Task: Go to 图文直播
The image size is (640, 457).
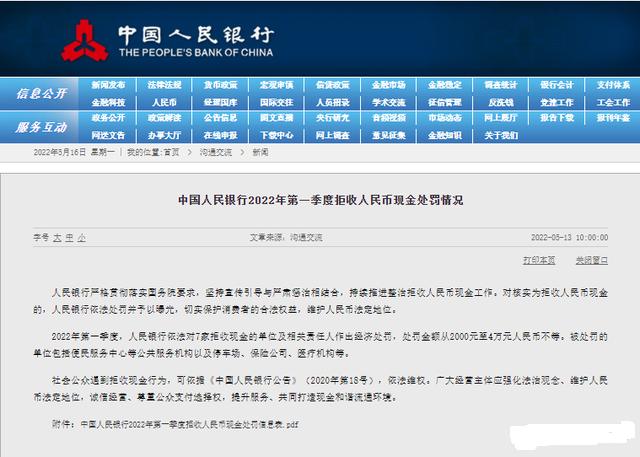Action: pyautogui.click(x=277, y=118)
